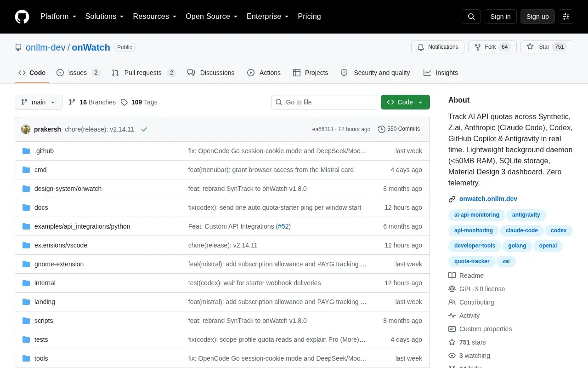Viewport: 588px width, 368px height.
Task: Switch to the Projects tab
Action: point(311,73)
